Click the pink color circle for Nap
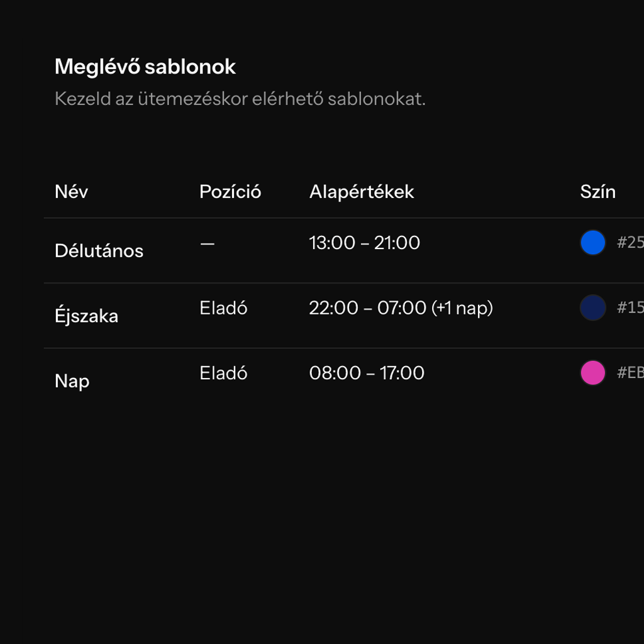The image size is (644, 644). [592, 372]
